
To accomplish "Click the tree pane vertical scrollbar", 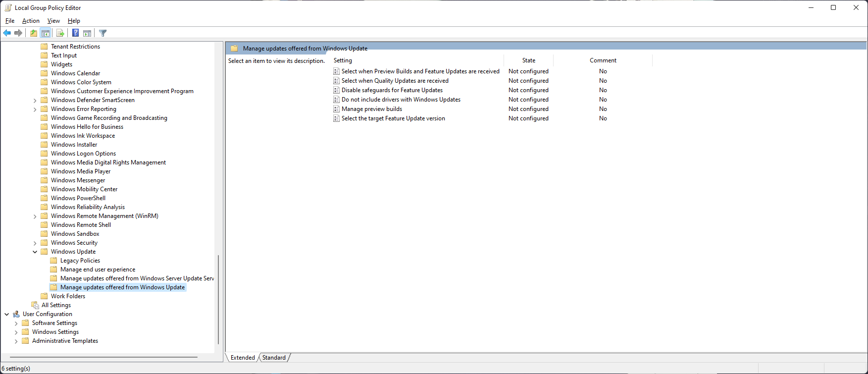I will 218,299.
